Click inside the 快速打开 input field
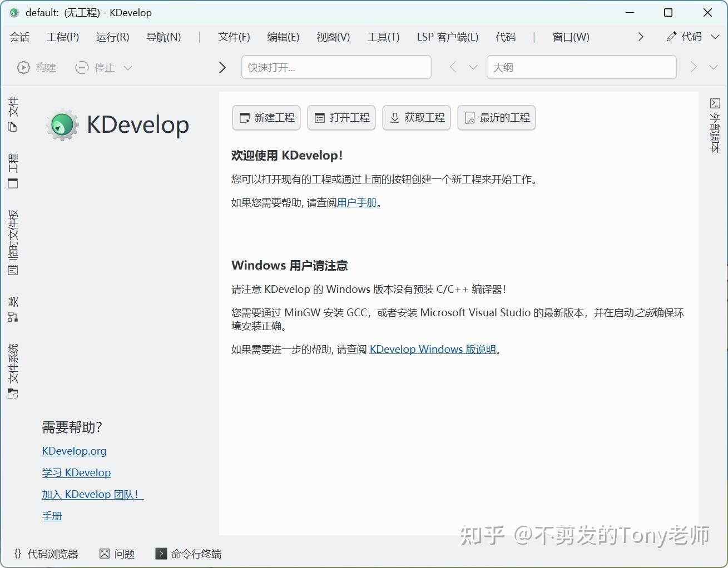 point(336,67)
